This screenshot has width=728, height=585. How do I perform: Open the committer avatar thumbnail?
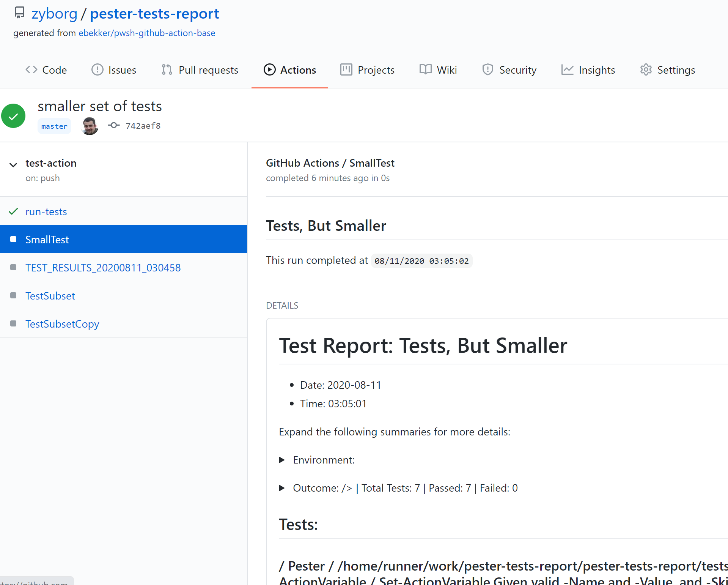point(90,126)
